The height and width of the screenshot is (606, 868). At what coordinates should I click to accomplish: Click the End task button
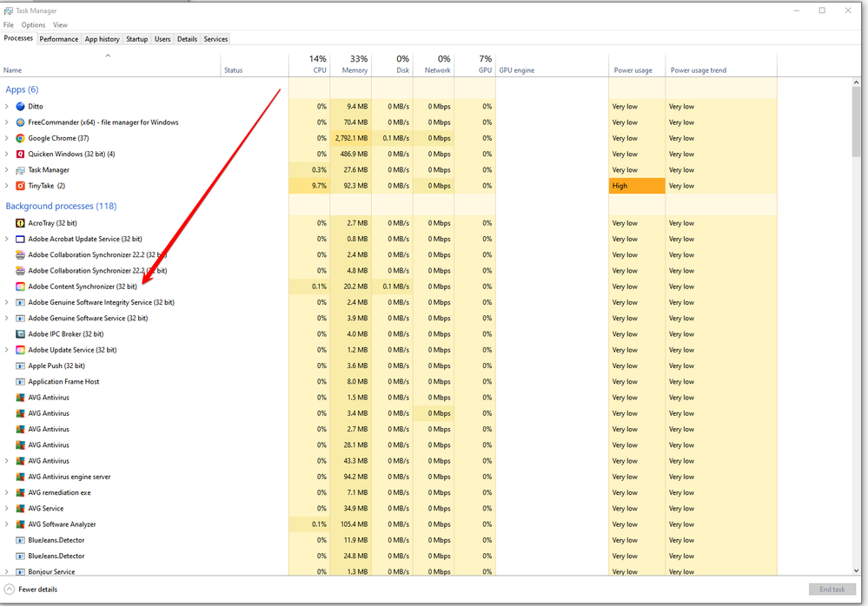point(832,590)
